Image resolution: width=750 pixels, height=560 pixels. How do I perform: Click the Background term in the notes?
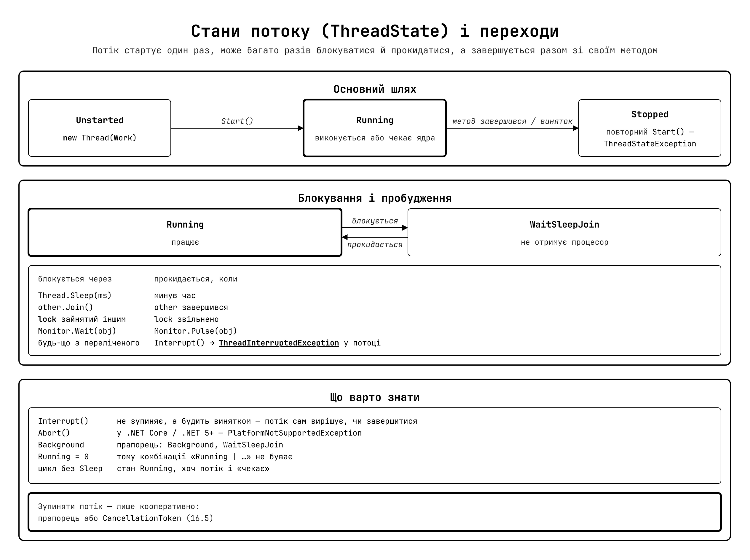[61, 444]
